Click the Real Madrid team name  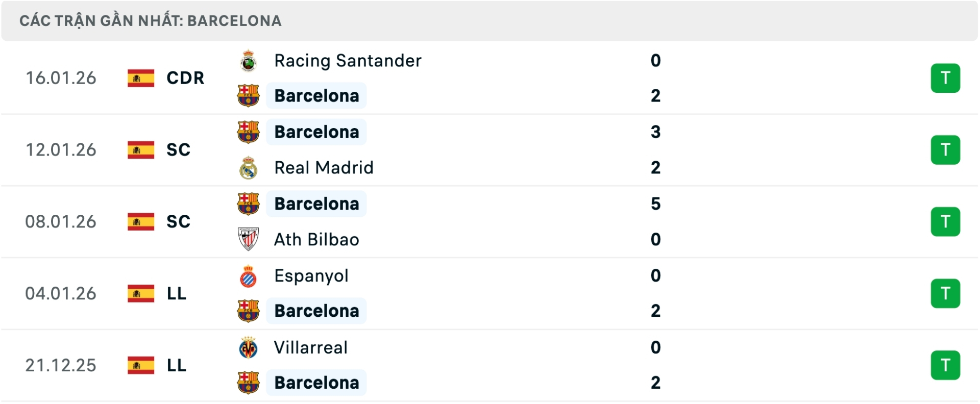(324, 167)
